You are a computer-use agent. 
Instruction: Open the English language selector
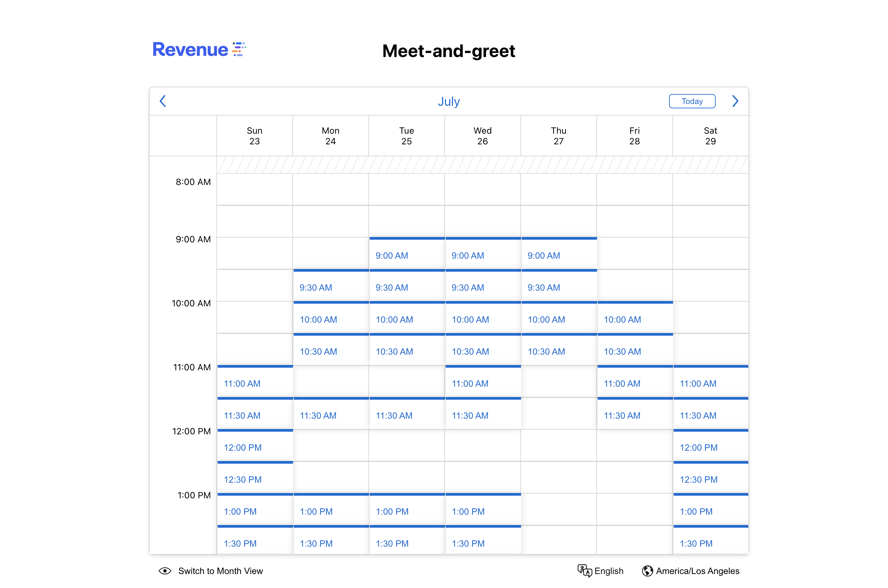coord(608,570)
